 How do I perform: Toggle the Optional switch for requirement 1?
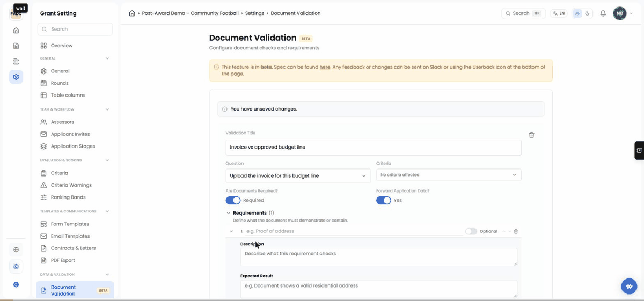pyautogui.click(x=471, y=231)
